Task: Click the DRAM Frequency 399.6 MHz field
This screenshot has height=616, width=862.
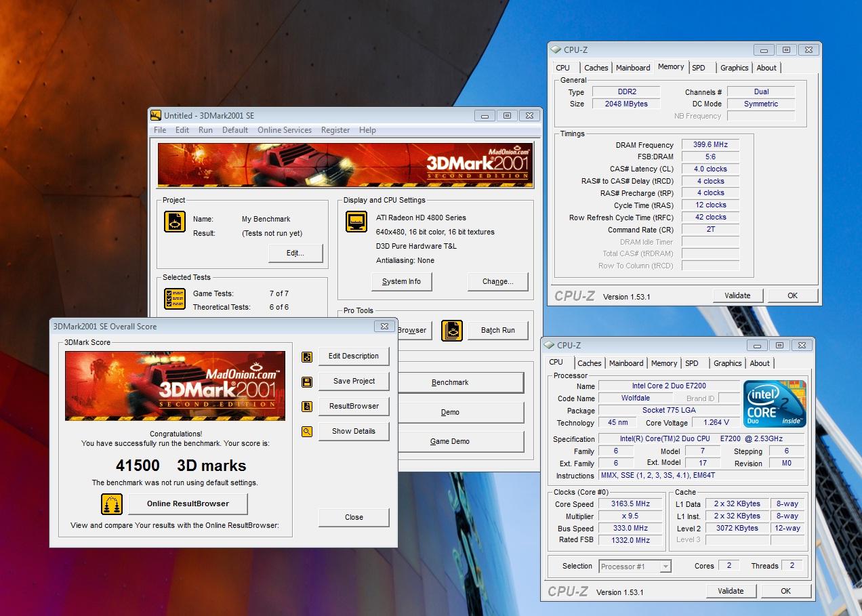Action: tap(710, 145)
